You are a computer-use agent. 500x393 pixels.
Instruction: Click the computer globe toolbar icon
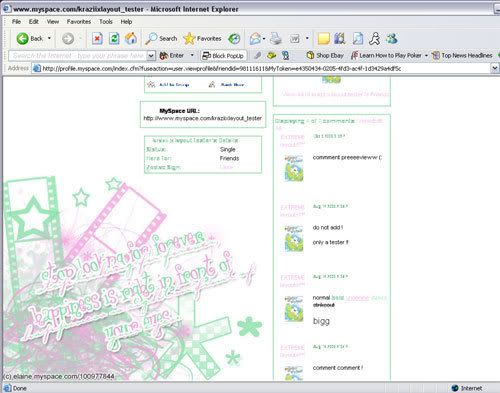tap(285, 55)
